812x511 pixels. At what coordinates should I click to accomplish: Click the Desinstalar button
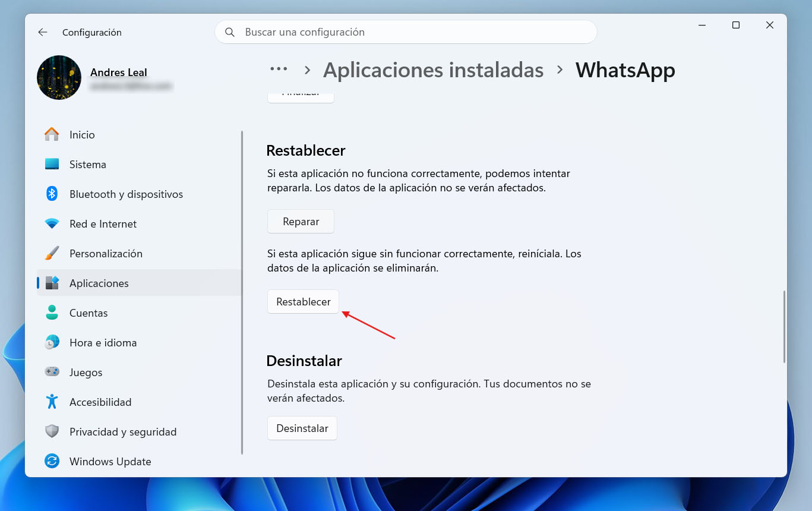click(x=302, y=428)
